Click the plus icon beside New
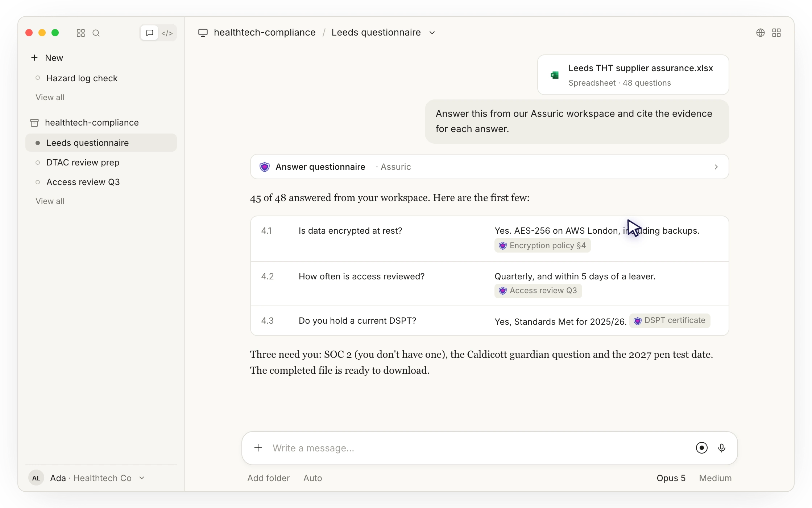The image size is (812, 508). pos(34,58)
